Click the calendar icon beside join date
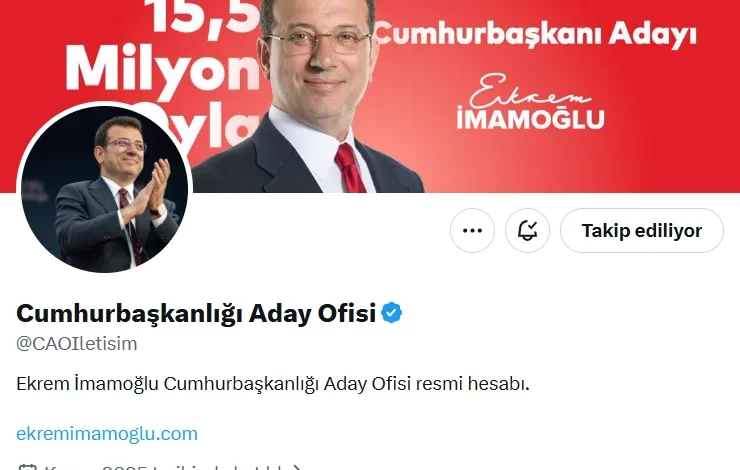 click(27, 467)
